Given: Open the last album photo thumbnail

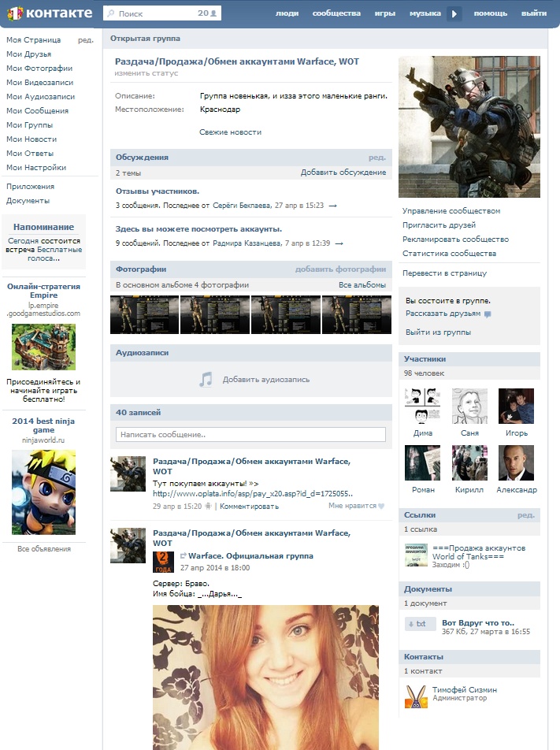Looking at the screenshot, I should click(357, 315).
